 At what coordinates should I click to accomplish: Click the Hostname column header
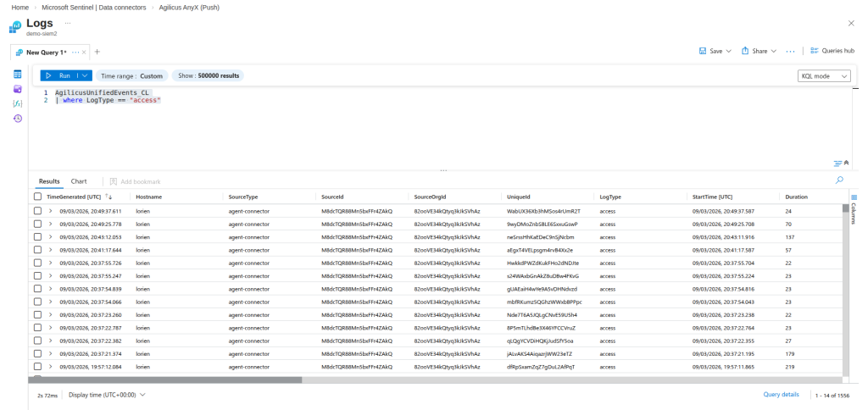(x=149, y=197)
